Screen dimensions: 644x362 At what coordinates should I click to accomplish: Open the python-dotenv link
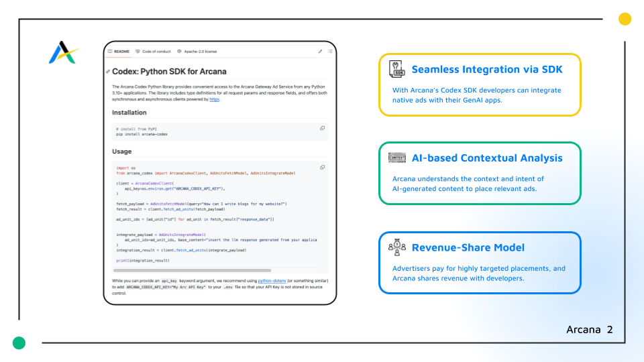point(272,281)
